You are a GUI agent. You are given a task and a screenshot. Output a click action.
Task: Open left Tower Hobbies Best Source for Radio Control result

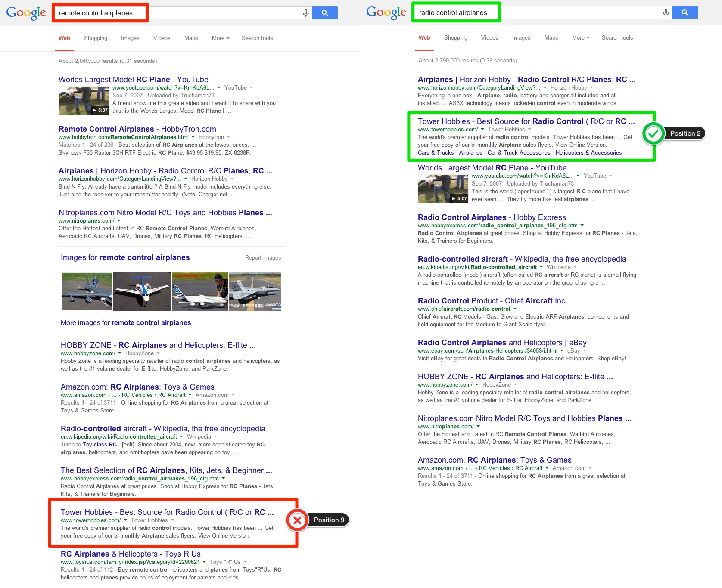coord(167,512)
